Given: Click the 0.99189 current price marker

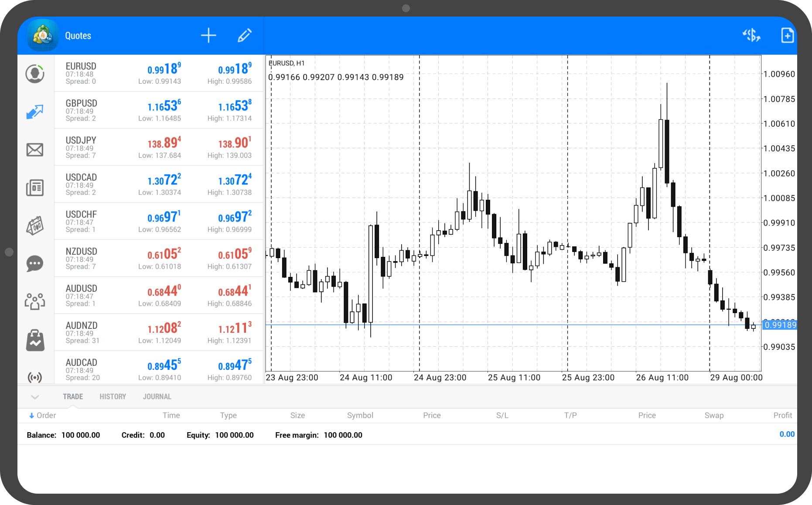Looking at the screenshot, I should click(x=780, y=325).
